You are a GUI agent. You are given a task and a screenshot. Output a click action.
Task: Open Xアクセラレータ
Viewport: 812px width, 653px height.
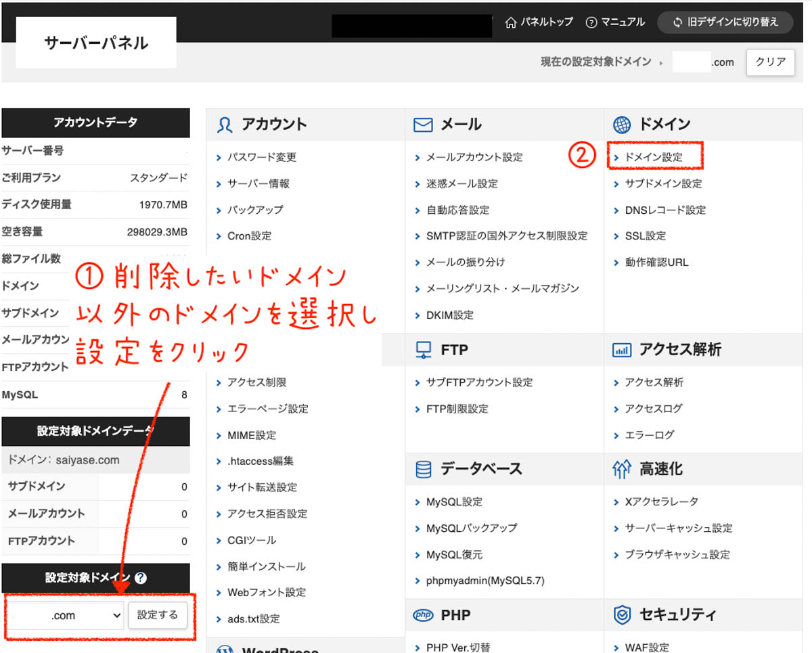[661, 502]
